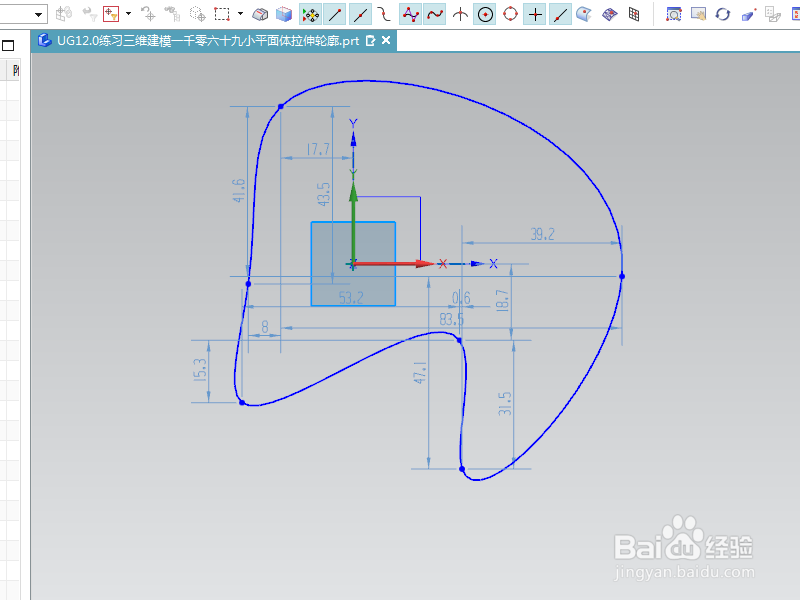The image size is (800, 600).
Task: Click the blue block Perspective view icon
Action: 748,14
